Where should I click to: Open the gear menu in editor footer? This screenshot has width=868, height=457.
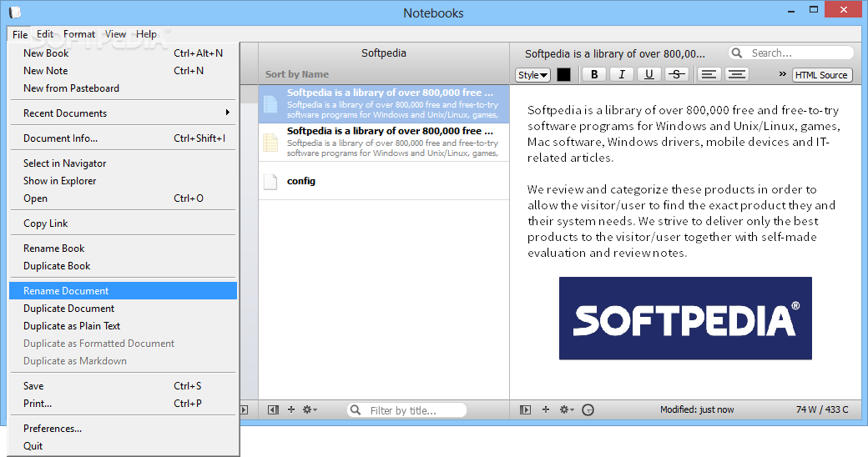(x=567, y=409)
